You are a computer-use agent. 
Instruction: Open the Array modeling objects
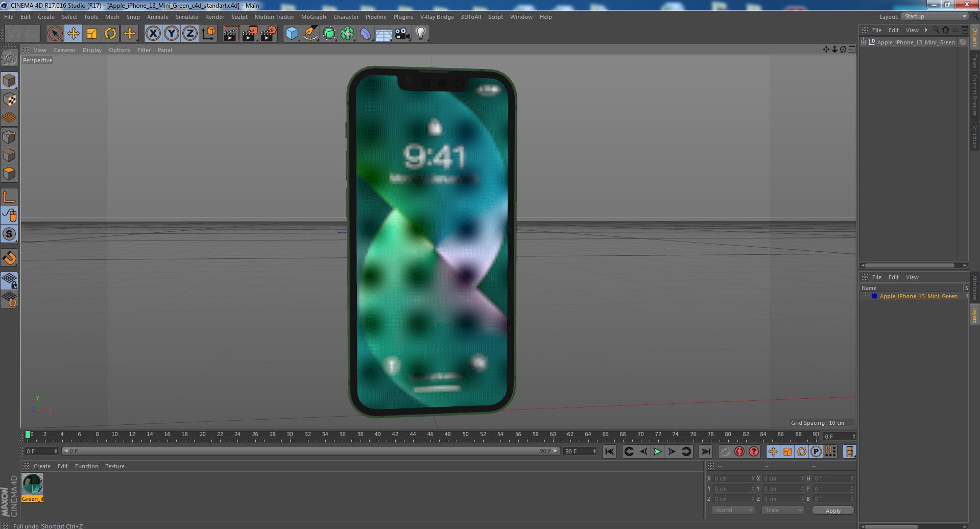[x=347, y=34]
